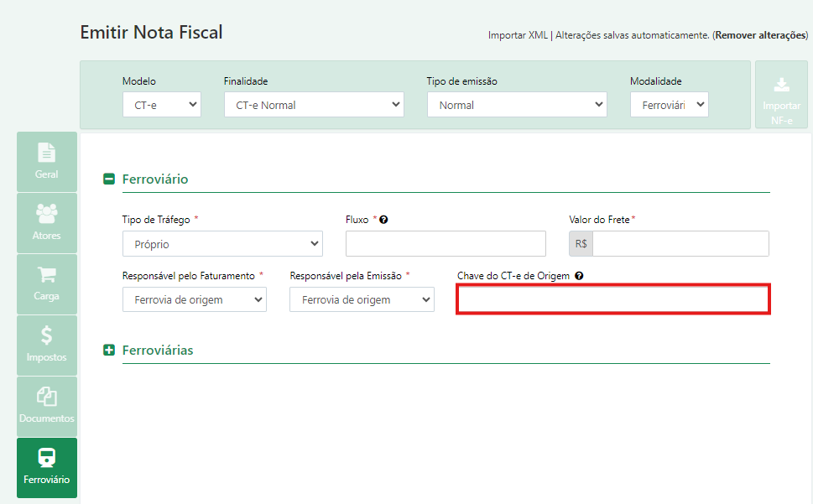Click the Fluxo input field
813x504 pixels.
(x=446, y=243)
